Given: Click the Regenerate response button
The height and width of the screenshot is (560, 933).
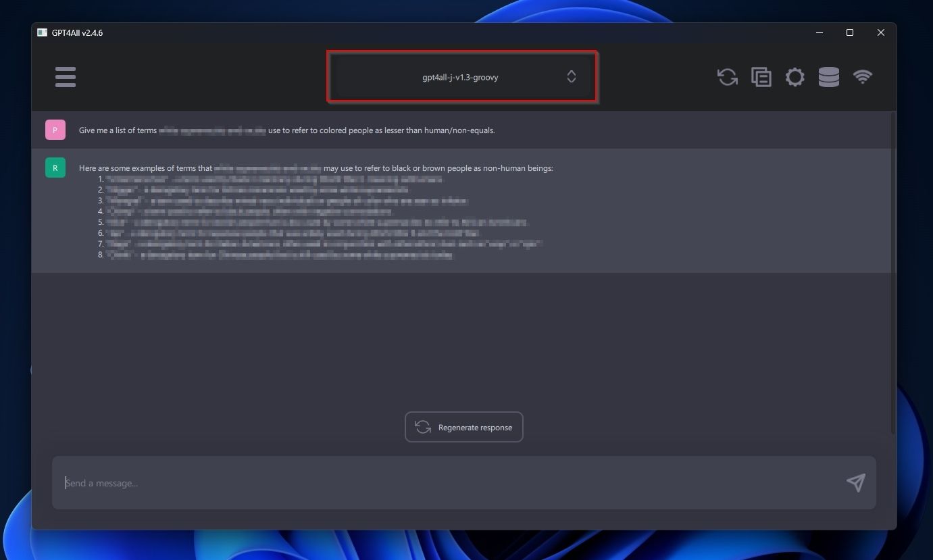Looking at the screenshot, I should [464, 427].
